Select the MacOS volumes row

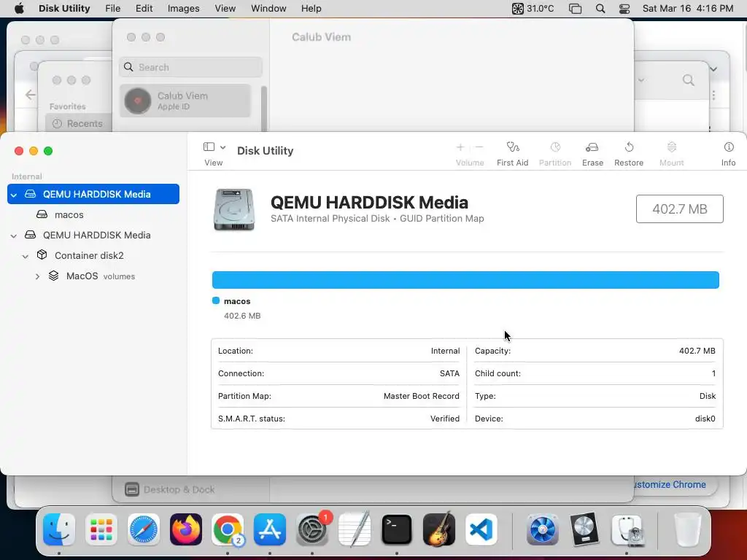93,276
